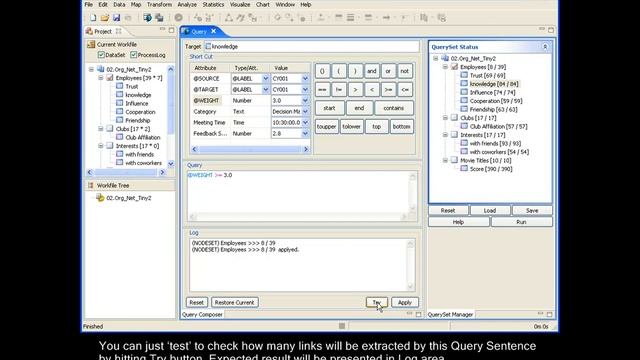This screenshot has width=640, height=360.
Task: Collapse Clubs [17 / 17] in QuerySet Status
Action: click(445, 118)
